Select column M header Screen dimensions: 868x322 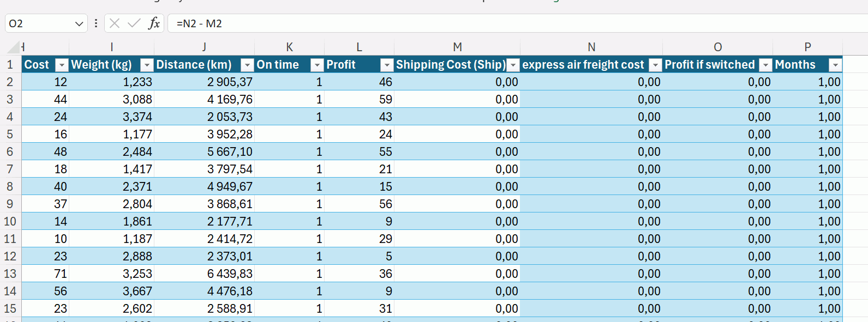[457, 47]
